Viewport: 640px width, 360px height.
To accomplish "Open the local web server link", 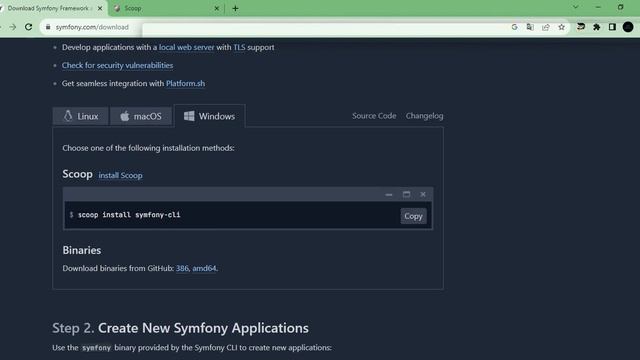I will (187, 47).
